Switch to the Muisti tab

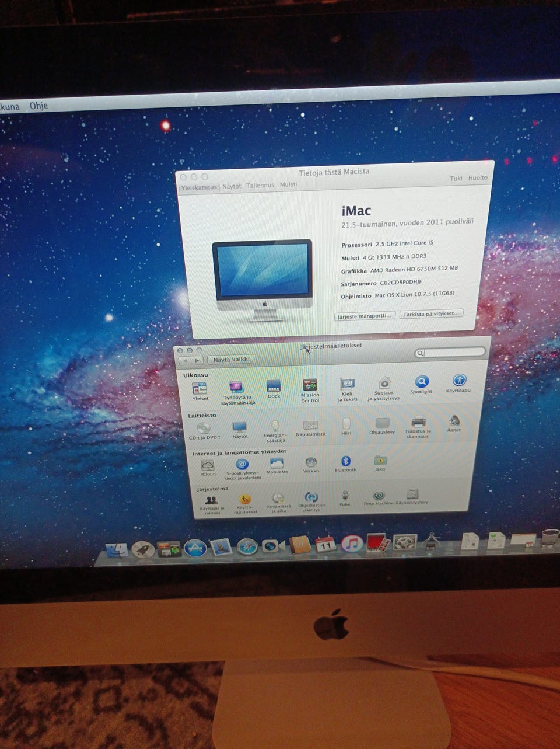288,184
